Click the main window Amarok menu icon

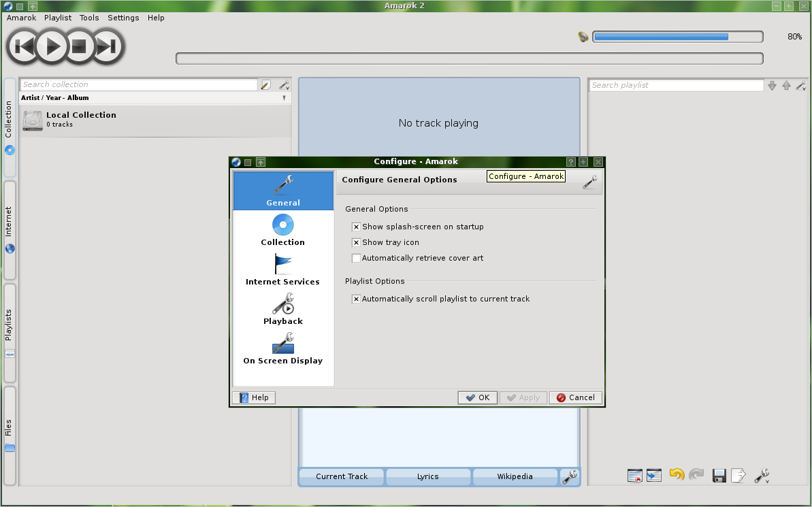coord(8,6)
